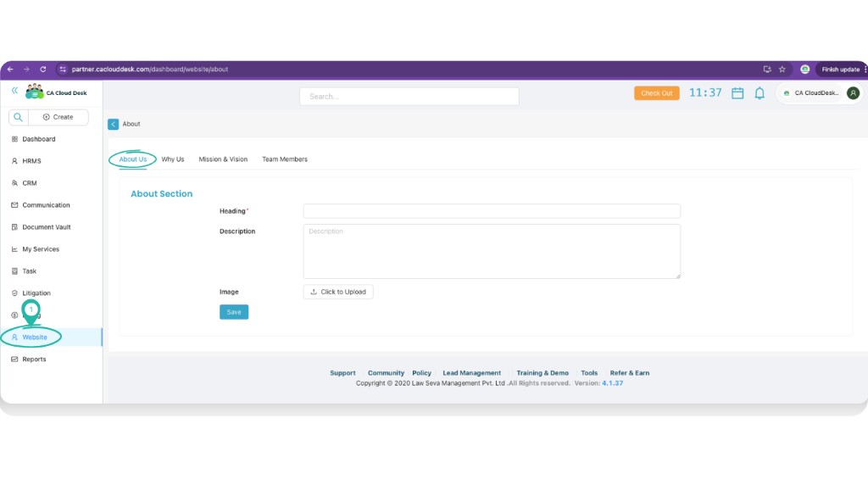Open Document Vault in the sidebar
Viewport: 868px width, 496px height.
[46, 227]
